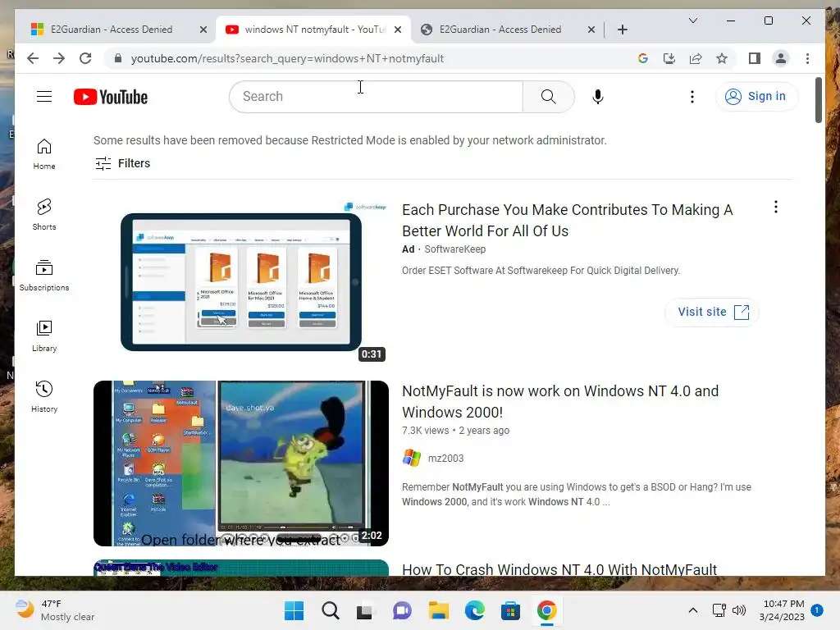840x630 pixels.
Task: Click Visit site on the ad
Action: pyautogui.click(x=713, y=312)
